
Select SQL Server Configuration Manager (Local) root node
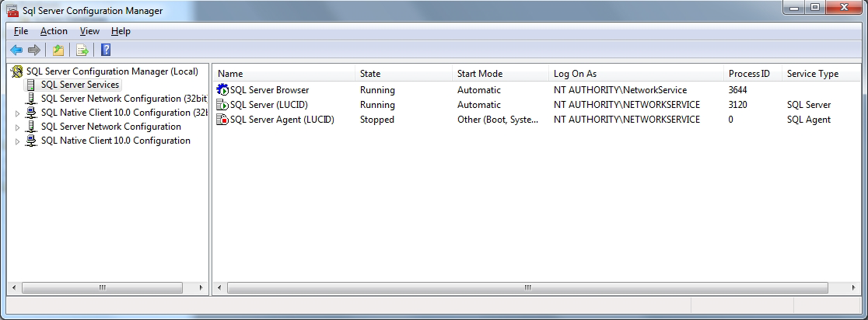point(112,71)
